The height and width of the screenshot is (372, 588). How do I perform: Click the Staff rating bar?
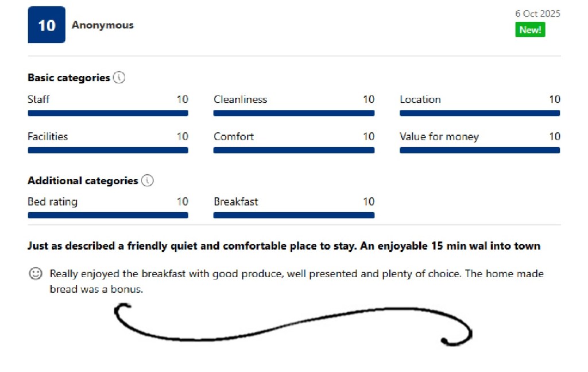point(108,113)
